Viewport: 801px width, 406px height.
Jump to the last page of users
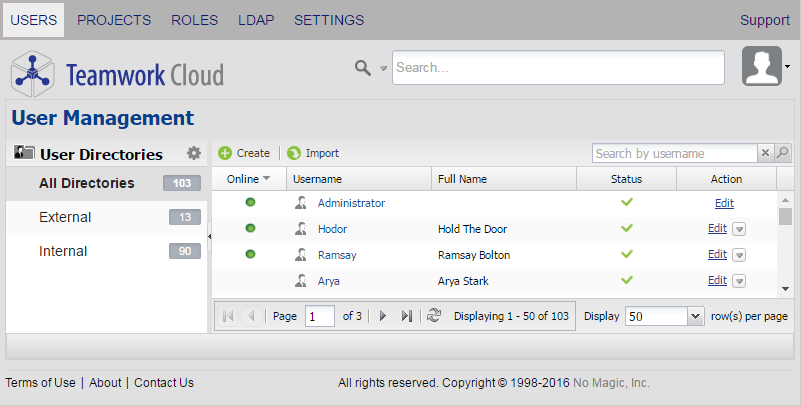pos(406,316)
